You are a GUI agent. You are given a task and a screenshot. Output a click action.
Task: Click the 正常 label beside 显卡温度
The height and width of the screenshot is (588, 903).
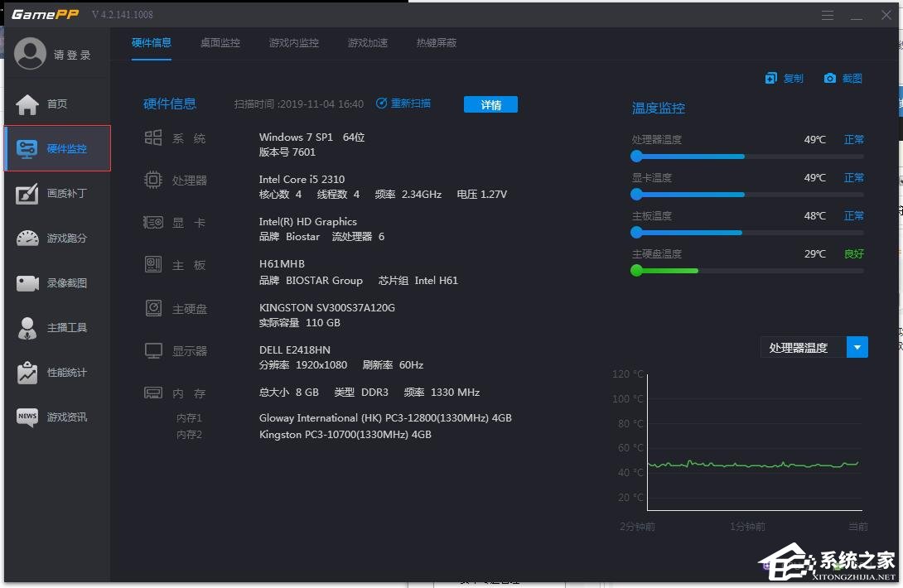click(853, 177)
